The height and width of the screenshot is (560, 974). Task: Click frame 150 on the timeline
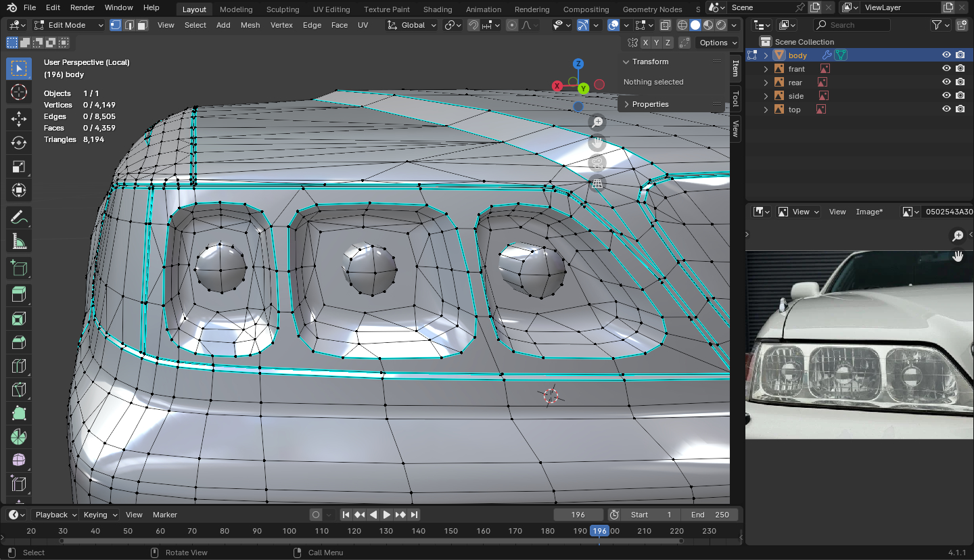pos(450,531)
